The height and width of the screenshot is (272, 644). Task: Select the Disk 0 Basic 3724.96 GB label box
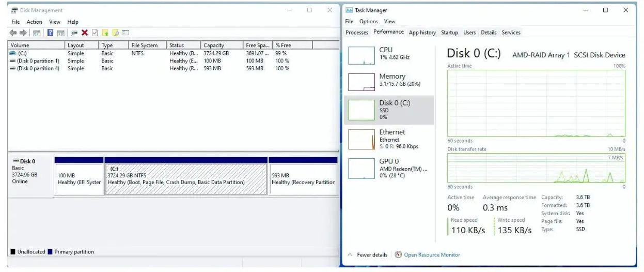pyautogui.click(x=31, y=176)
